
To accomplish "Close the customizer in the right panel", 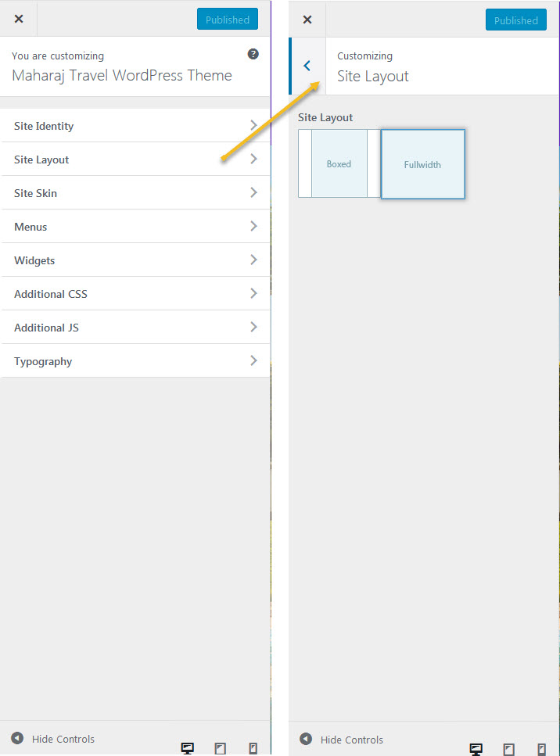I will [x=307, y=20].
